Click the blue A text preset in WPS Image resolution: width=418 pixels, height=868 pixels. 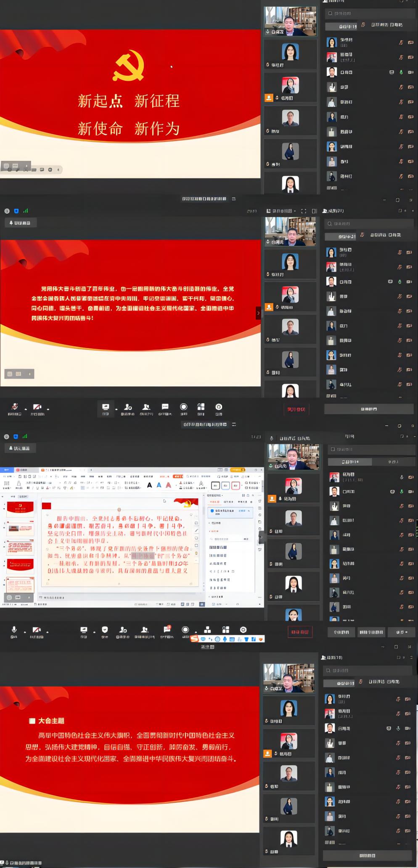(x=159, y=485)
